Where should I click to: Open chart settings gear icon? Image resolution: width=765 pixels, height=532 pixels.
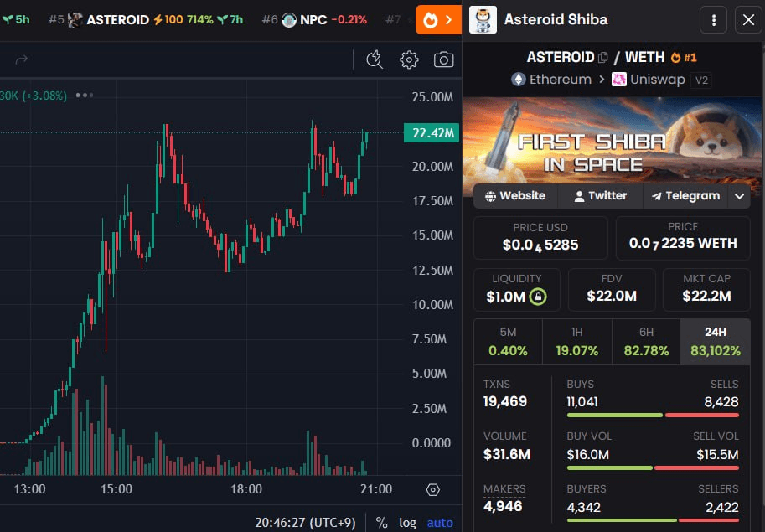409,59
